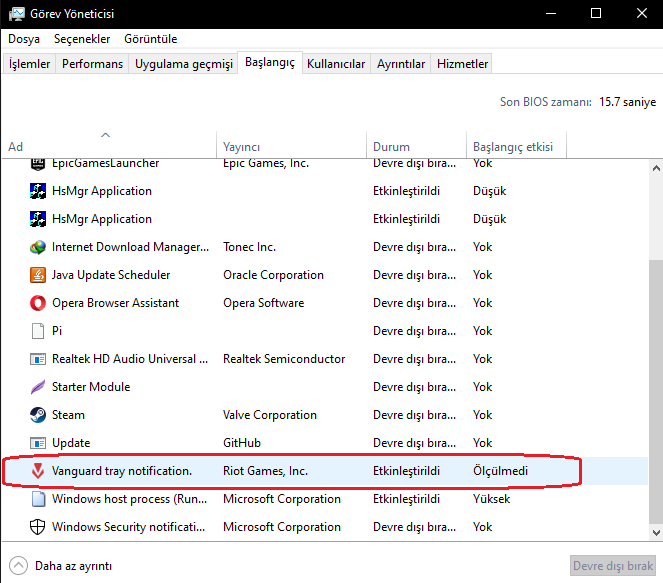
Task: Open the Dosya menu
Action: click(24, 39)
